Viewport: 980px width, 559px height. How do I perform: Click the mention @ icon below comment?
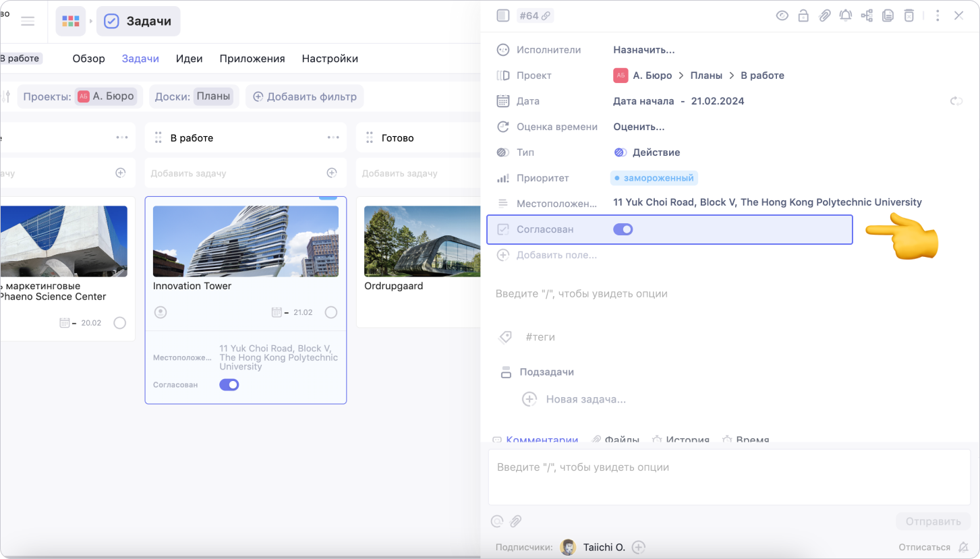pos(497,521)
